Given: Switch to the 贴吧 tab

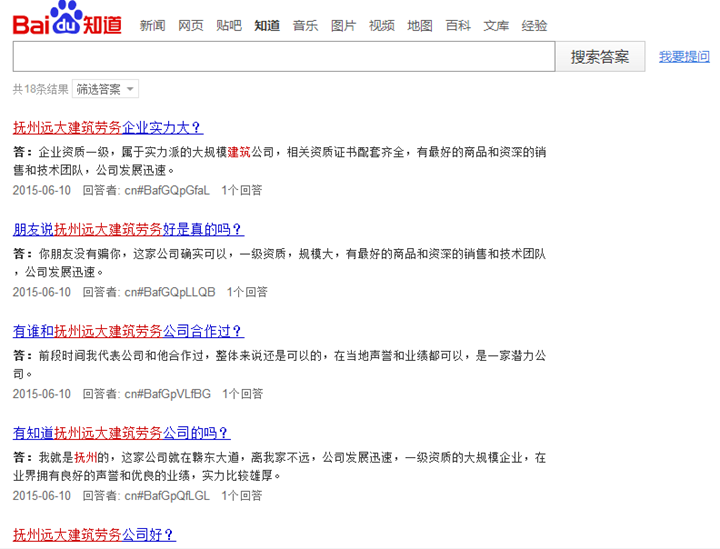Looking at the screenshot, I should tap(229, 26).
